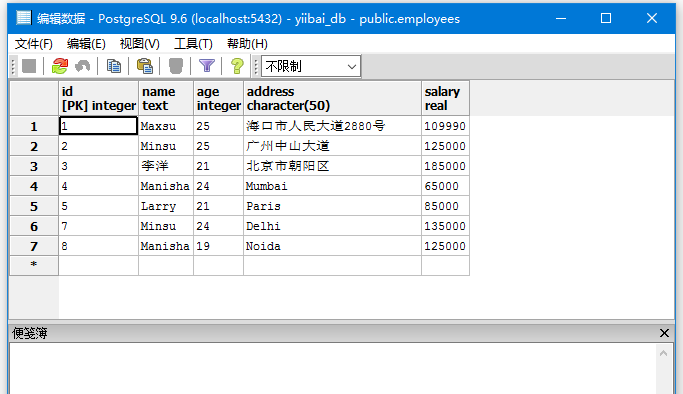Viewport: 683px width, 394px height.
Task: Click the green Help question mark icon
Action: (237, 66)
